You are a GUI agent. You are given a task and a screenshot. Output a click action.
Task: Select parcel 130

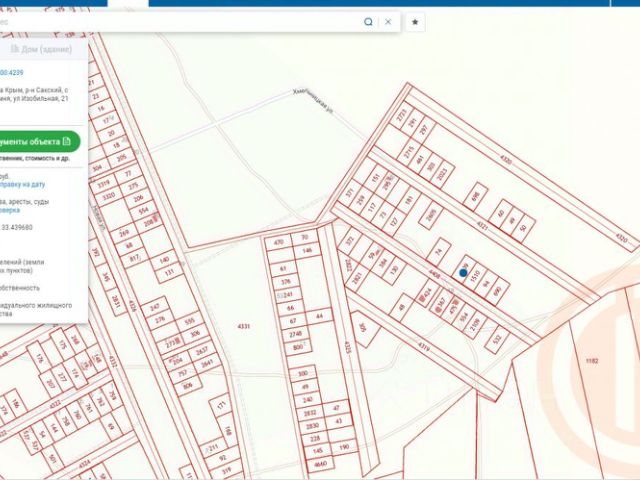(394, 270)
